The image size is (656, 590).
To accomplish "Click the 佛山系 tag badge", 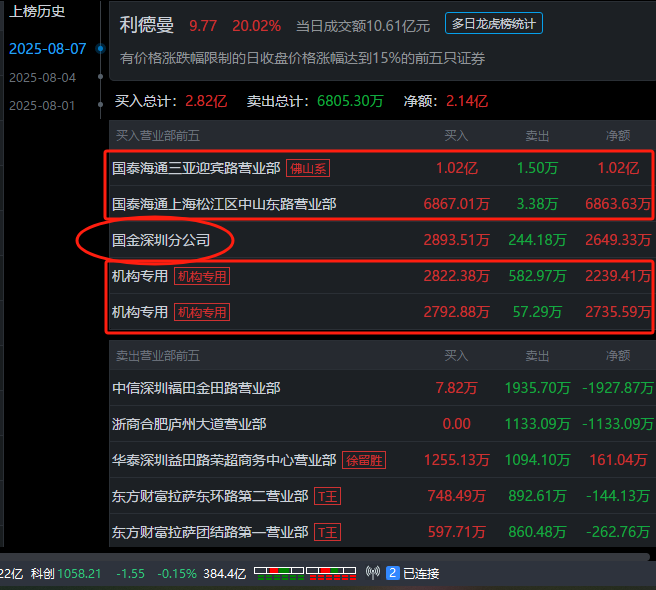I will (308, 168).
